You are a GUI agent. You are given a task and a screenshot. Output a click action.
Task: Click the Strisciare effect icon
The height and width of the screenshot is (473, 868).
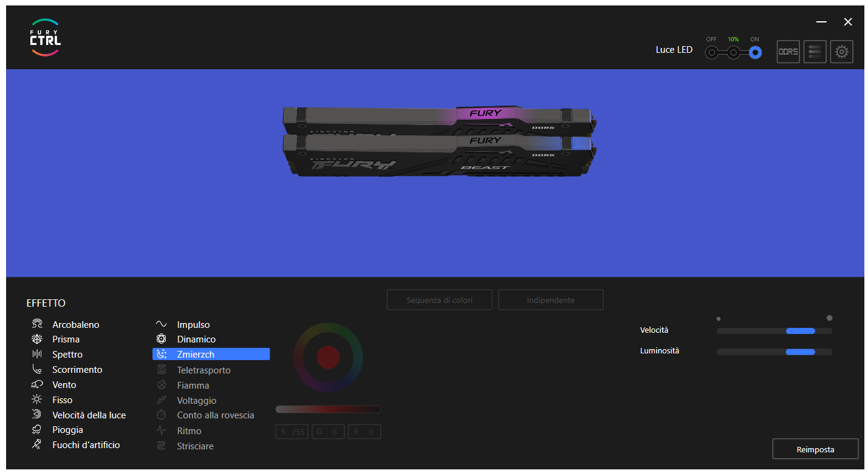click(x=162, y=446)
